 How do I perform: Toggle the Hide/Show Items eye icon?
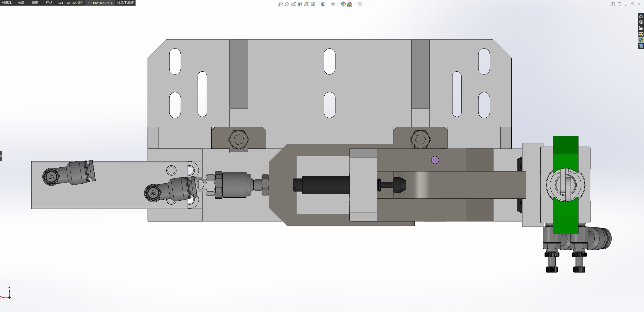(333, 4)
